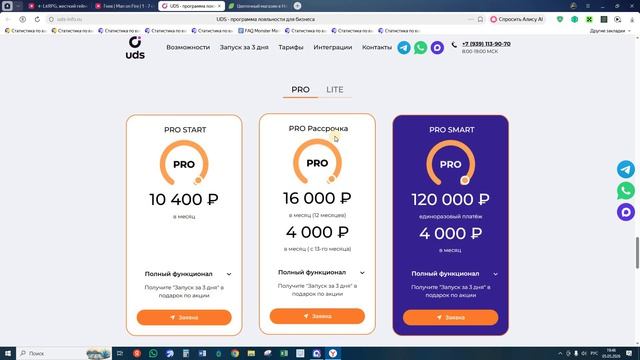Open Word on Windows taskbar
This screenshot has width=640, height=360.
click(202, 353)
